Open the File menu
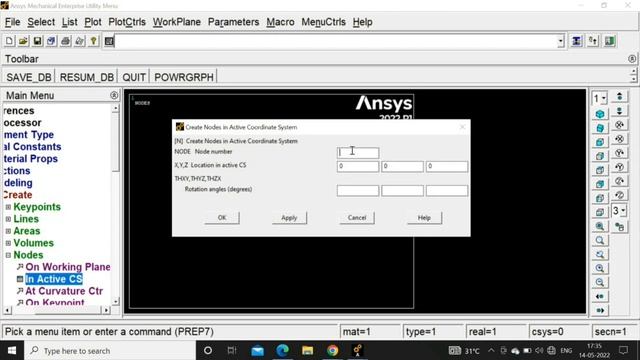Screen dimensions: 640x360 (13, 22)
